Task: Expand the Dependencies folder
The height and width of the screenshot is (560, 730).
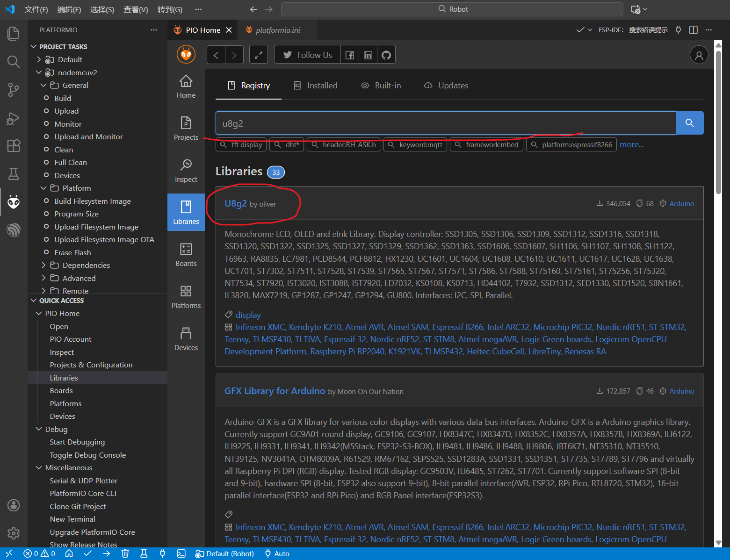Action: point(44,265)
